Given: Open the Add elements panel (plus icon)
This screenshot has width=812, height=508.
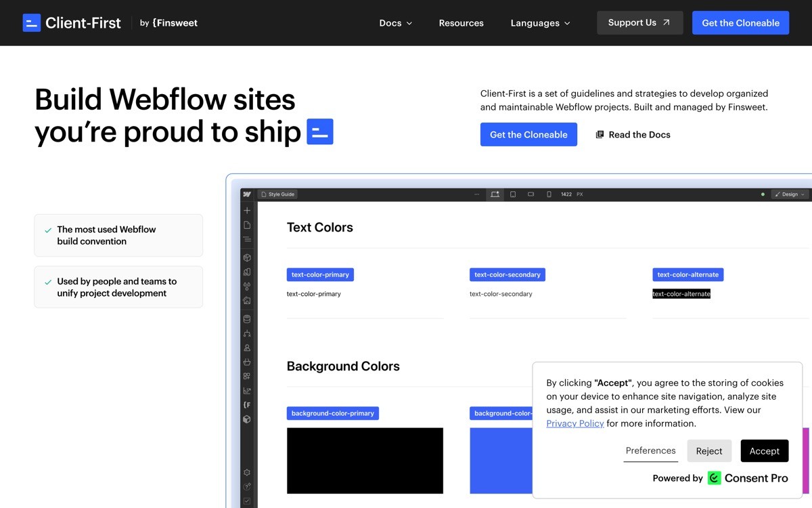Looking at the screenshot, I should (247, 211).
